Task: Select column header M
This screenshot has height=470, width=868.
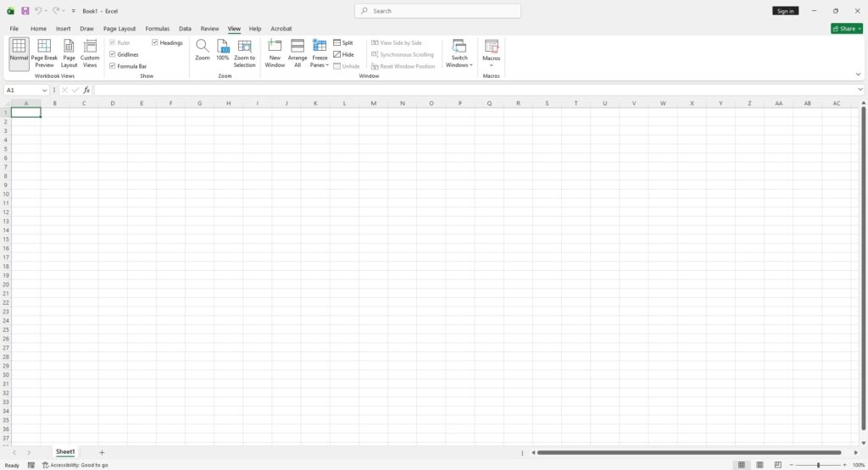Action: (x=373, y=103)
